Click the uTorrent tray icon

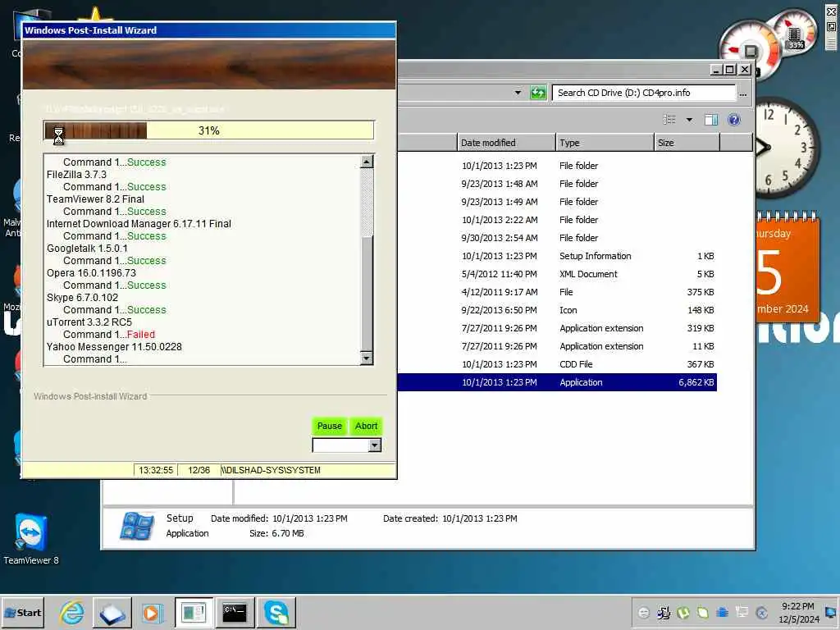[x=683, y=612]
